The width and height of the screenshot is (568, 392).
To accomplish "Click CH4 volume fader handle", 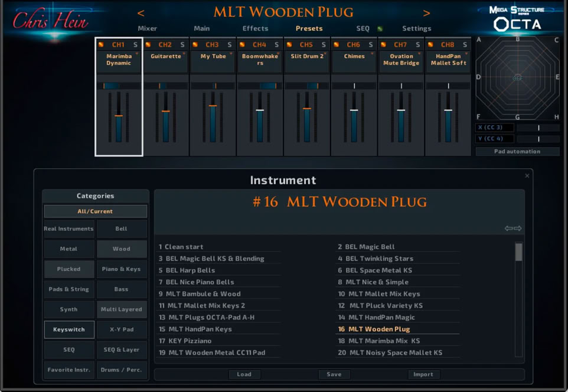I will pos(260,110).
